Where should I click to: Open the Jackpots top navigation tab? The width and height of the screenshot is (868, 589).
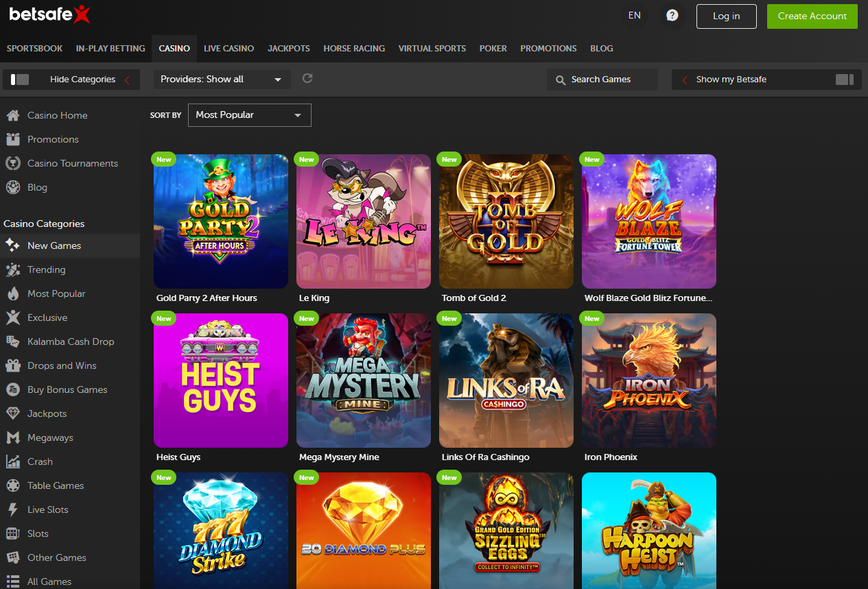point(289,49)
